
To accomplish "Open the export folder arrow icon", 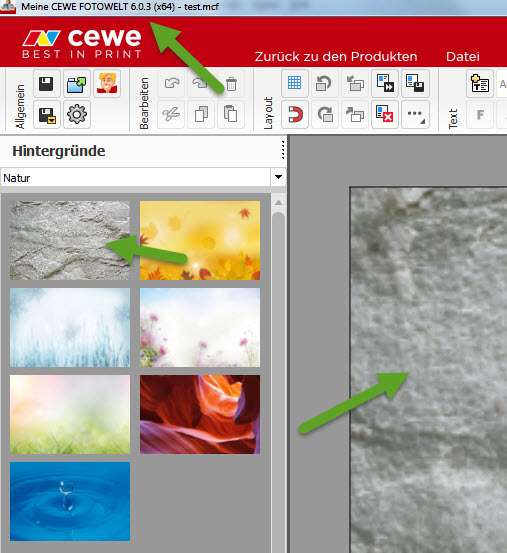I will pyautogui.click(x=77, y=84).
